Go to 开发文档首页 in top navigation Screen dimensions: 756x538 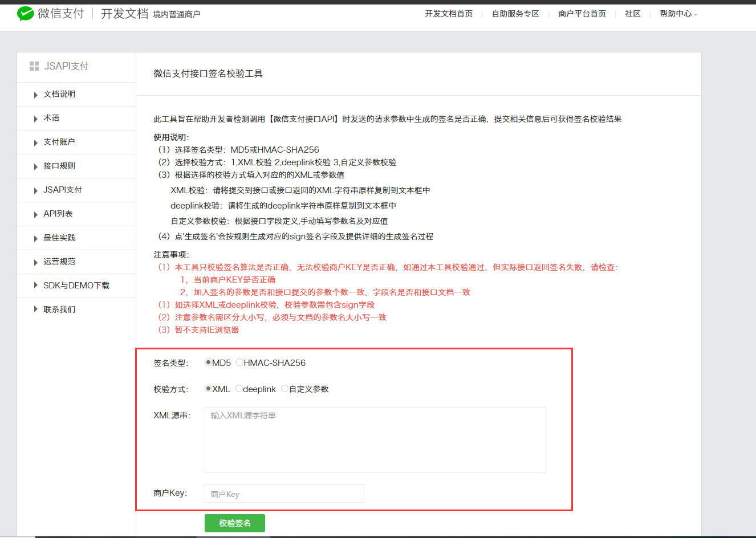tap(449, 14)
